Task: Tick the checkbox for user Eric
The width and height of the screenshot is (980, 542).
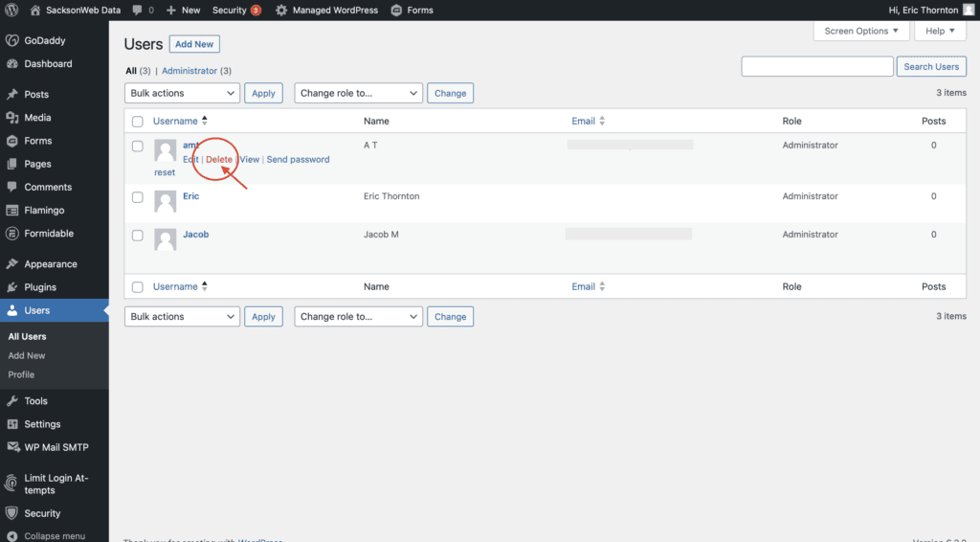Action: [138, 197]
